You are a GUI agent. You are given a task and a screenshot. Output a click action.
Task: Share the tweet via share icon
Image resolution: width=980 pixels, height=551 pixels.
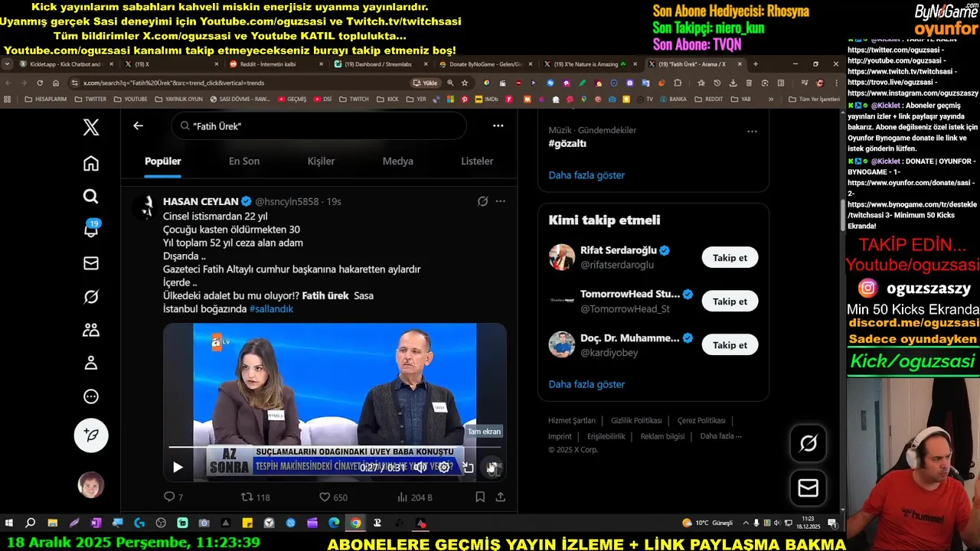click(500, 497)
